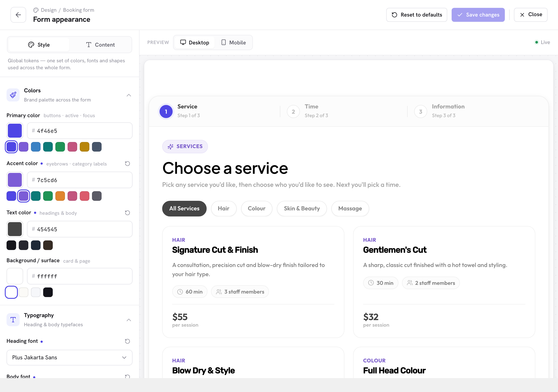Viewport: 558px width, 392px height.
Task: Select the Signature Cut & Finish card
Action: click(x=253, y=282)
